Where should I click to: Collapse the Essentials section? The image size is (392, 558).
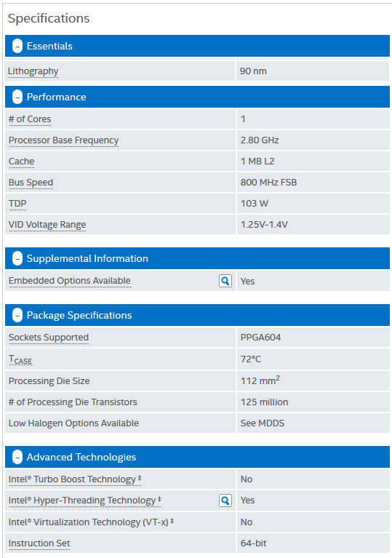pos(17,46)
